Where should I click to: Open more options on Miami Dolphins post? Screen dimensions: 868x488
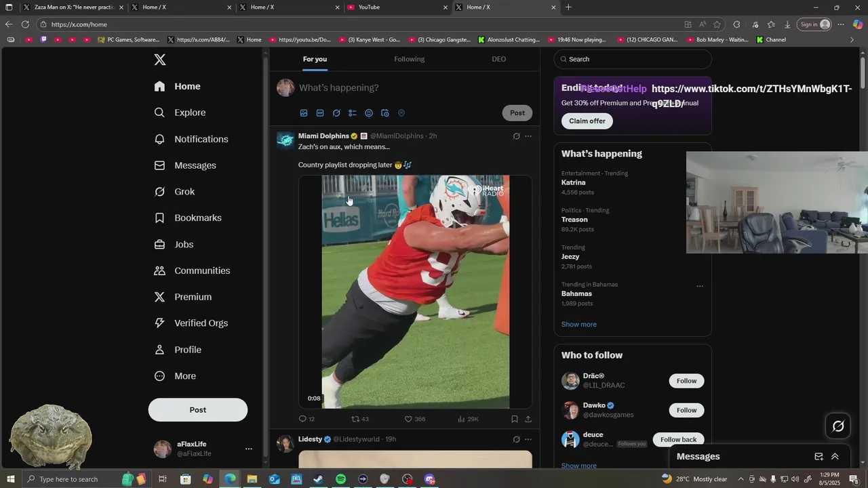528,136
